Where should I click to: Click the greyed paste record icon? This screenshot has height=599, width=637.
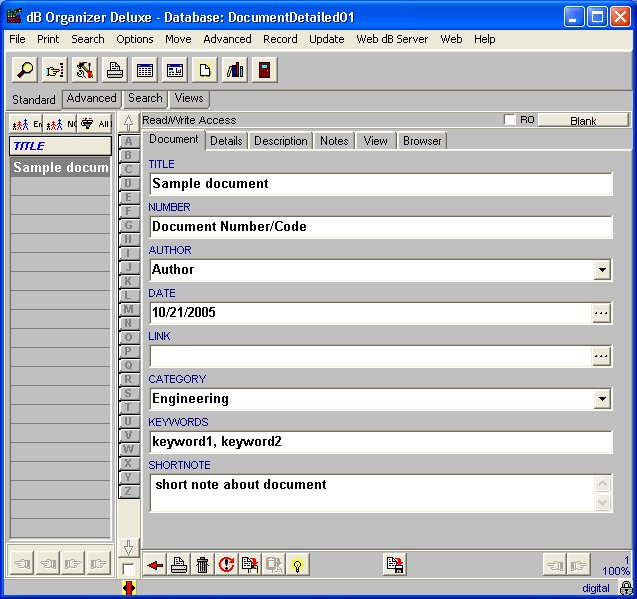(x=274, y=564)
